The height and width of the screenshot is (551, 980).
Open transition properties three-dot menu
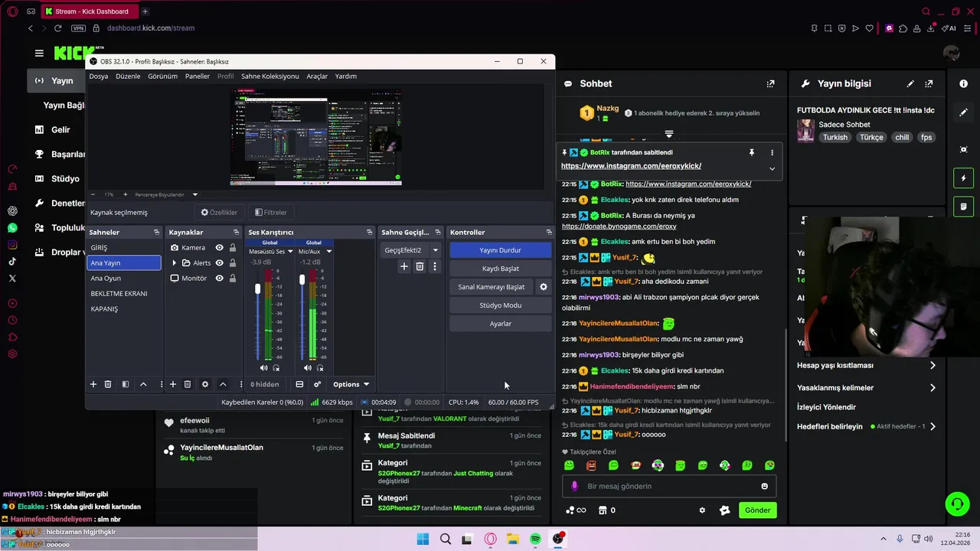point(435,266)
